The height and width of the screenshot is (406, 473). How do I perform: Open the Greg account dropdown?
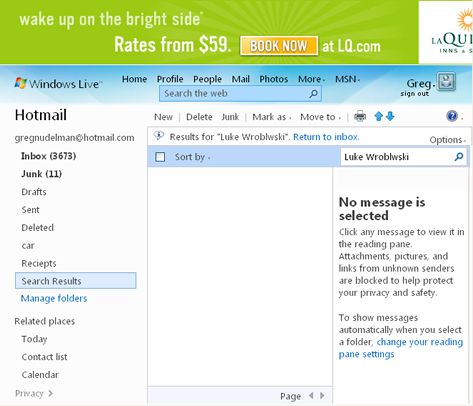(x=421, y=83)
